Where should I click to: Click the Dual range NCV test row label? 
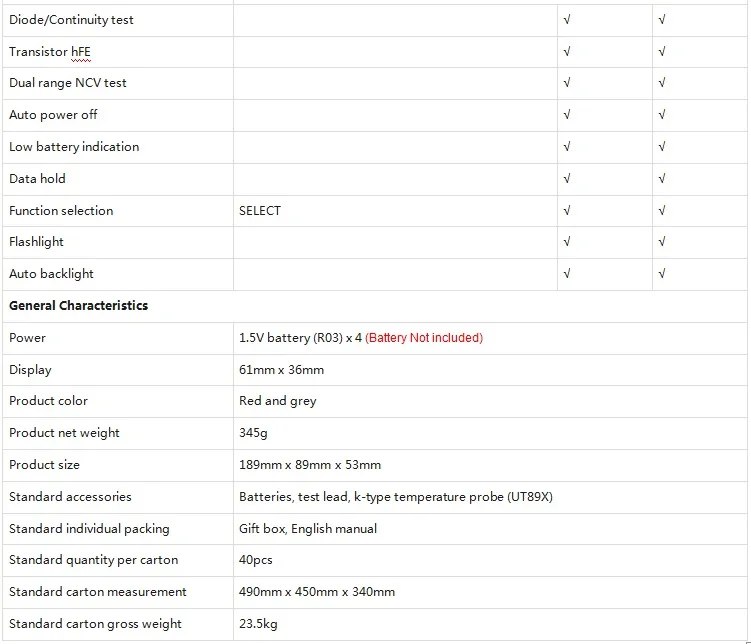point(68,83)
